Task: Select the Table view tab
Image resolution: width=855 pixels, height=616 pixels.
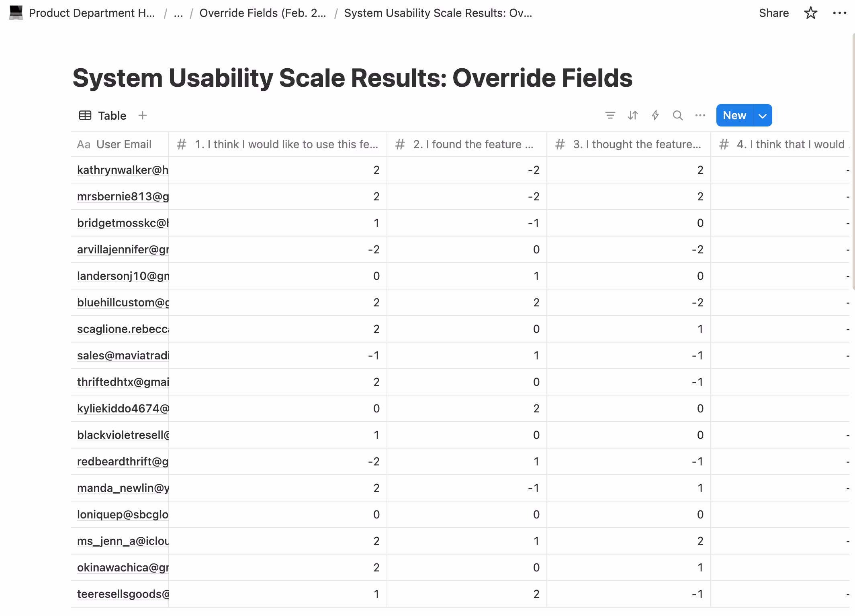Action: click(103, 116)
